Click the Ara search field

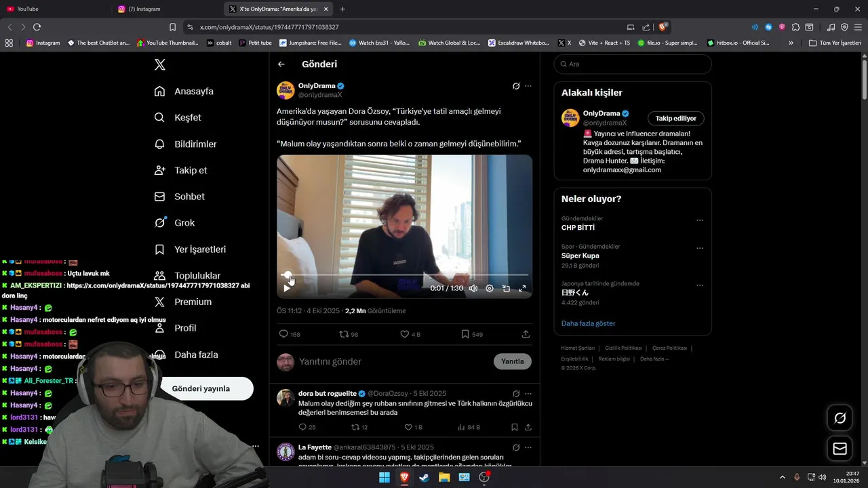pyautogui.click(x=633, y=64)
